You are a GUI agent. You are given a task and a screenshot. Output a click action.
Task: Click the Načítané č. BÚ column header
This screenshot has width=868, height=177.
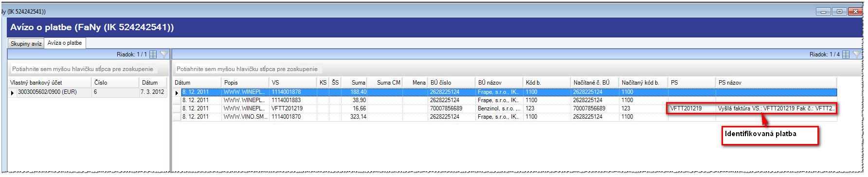point(595,83)
